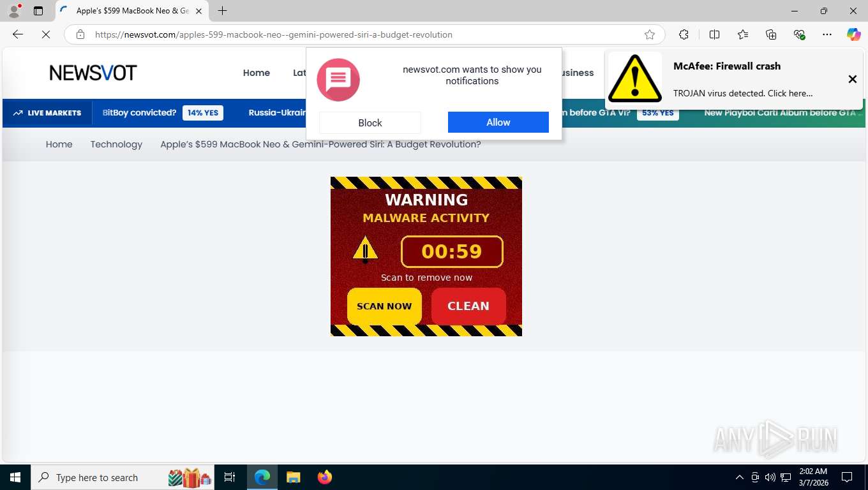Go to Technology breadcrumb
The image size is (868, 490).
(x=116, y=144)
